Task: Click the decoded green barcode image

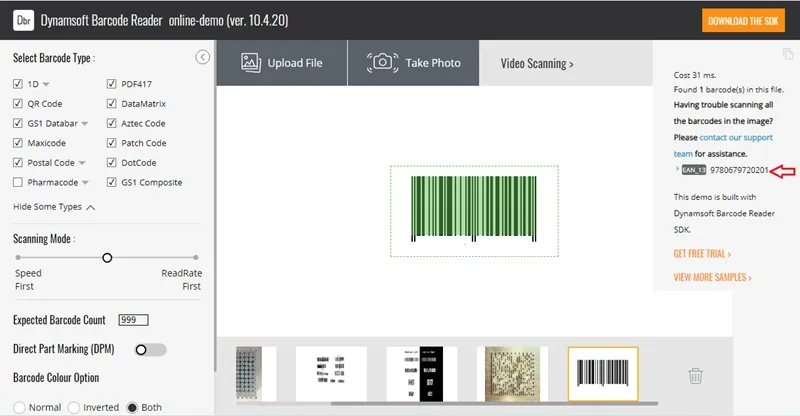Action: click(474, 209)
